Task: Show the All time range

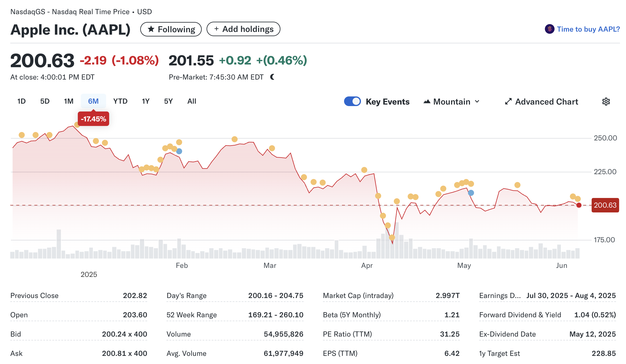Action: (192, 101)
